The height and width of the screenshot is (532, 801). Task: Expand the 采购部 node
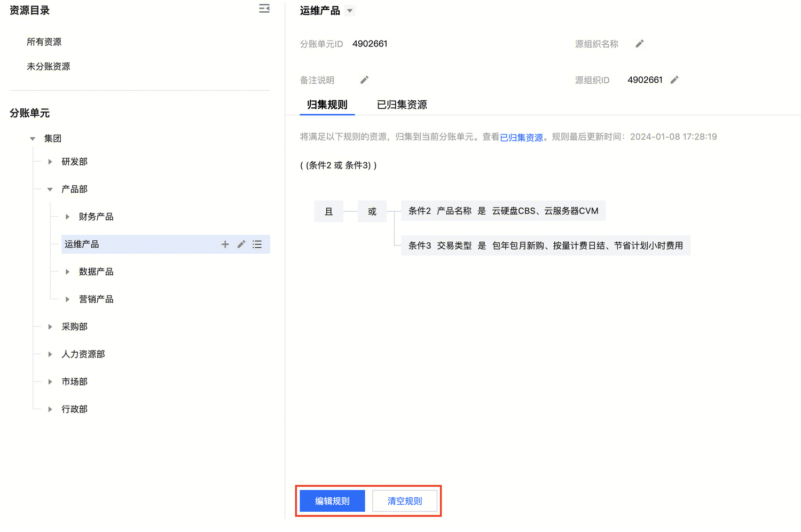coord(50,327)
